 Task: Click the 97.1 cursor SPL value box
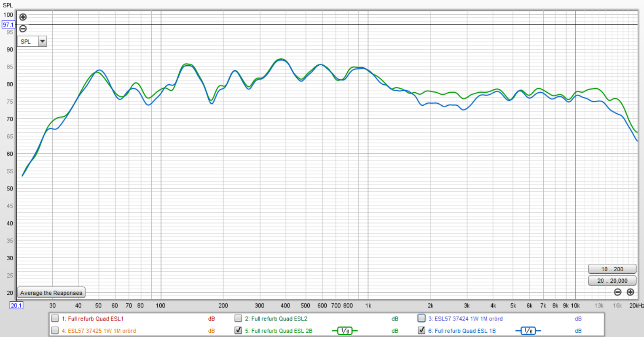pos(8,24)
